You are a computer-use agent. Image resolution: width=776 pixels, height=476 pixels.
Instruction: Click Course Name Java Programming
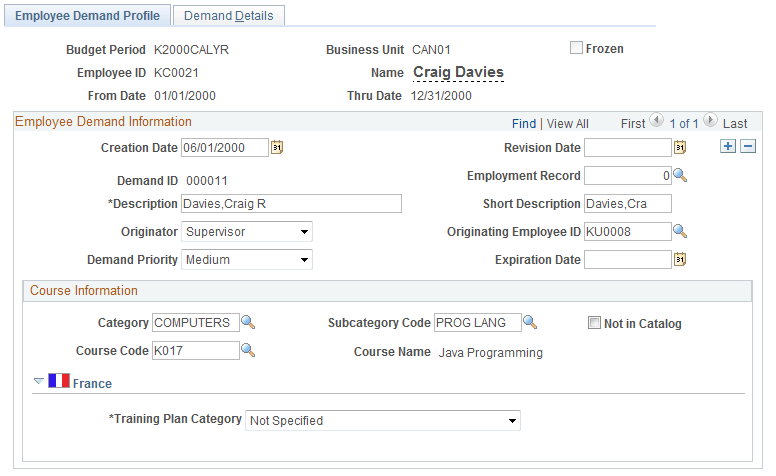click(x=490, y=352)
